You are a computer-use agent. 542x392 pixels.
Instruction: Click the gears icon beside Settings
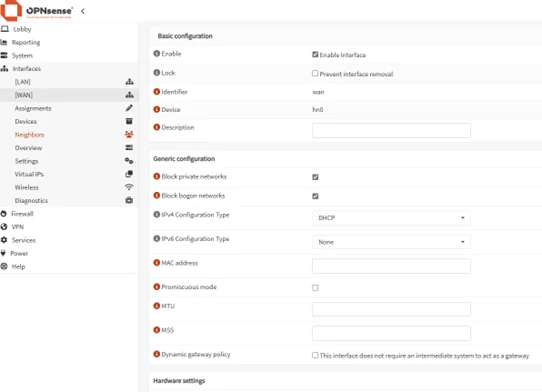(x=129, y=161)
